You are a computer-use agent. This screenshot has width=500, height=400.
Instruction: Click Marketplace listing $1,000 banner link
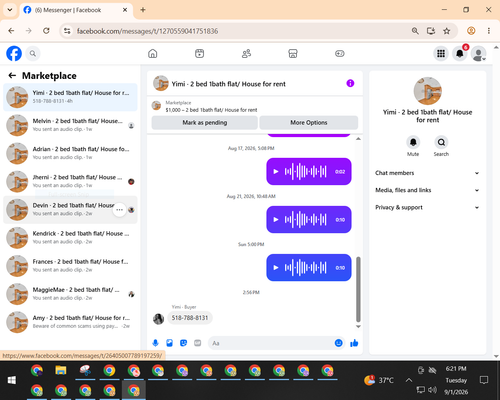click(211, 106)
